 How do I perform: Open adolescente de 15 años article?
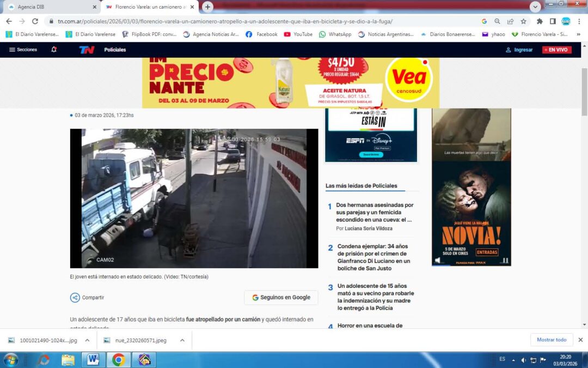pos(376,297)
